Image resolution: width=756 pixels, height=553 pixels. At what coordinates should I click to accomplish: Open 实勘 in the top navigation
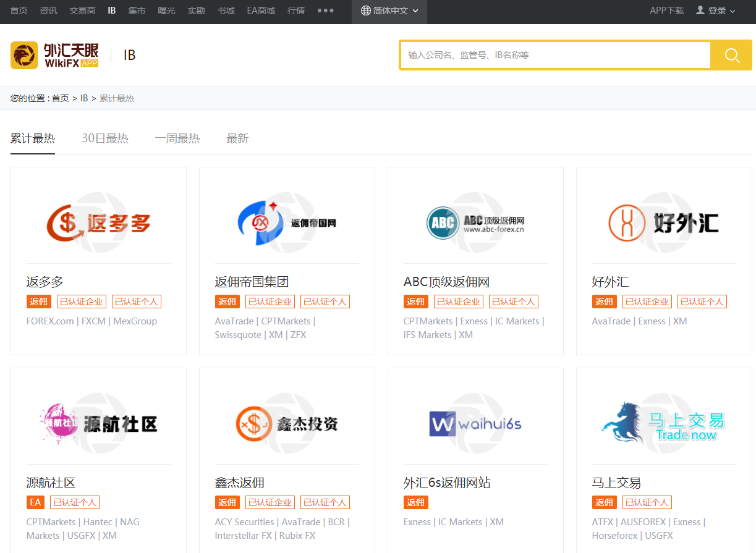[196, 11]
